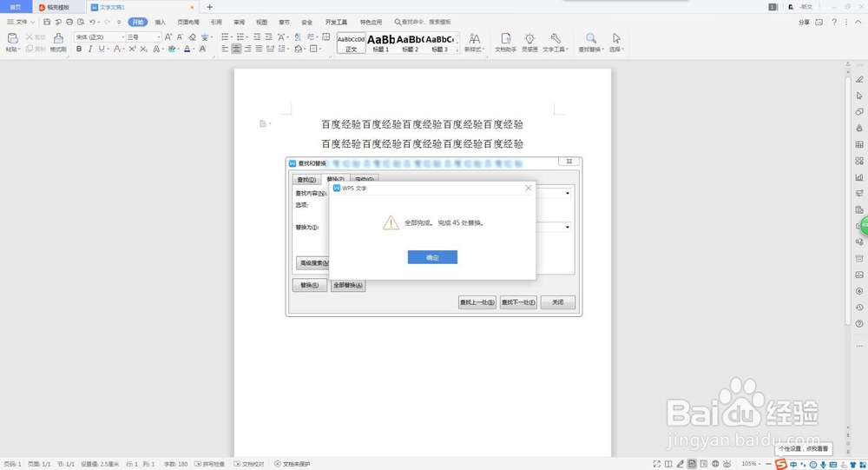Click the chart icon in right sidebar
The height and width of the screenshot is (470, 868).
tap(859, 177)
